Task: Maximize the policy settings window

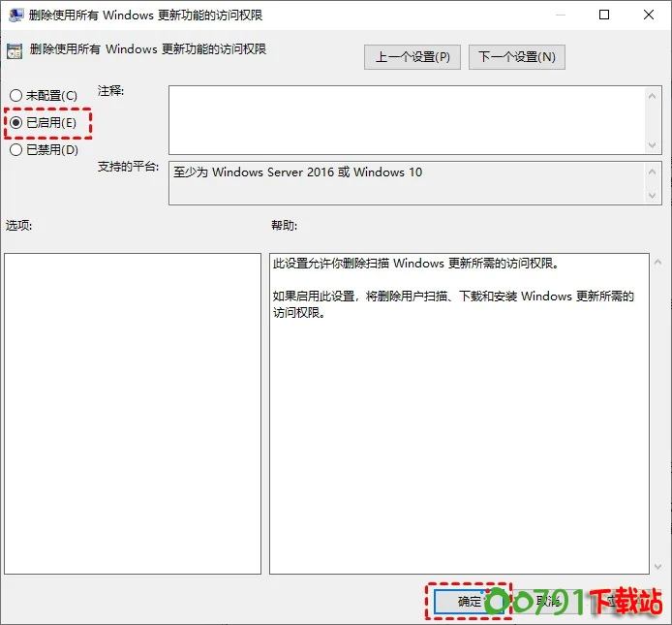Action: click(604, 16)
